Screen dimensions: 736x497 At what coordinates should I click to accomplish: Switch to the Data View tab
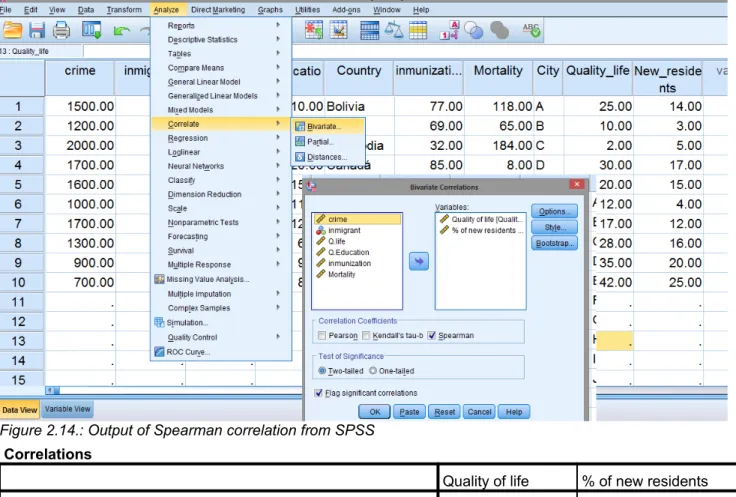[19, 410]
